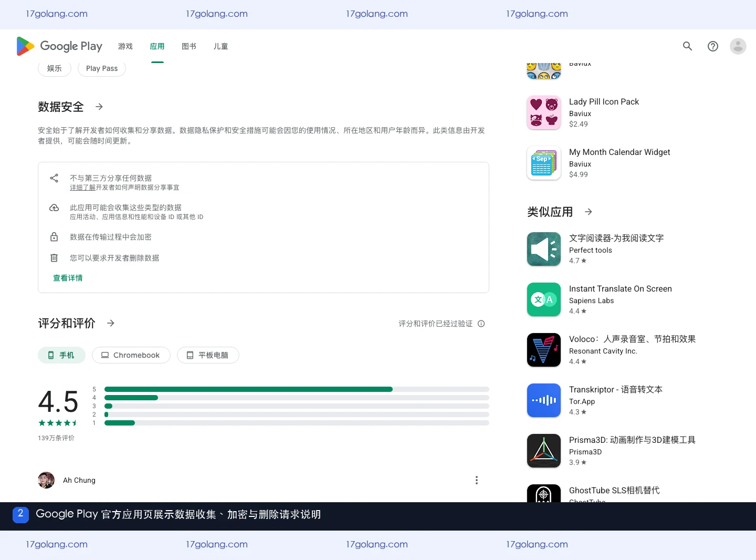756x560 pixels.
Task: Click the arrow next to 类似应用
Action: click(589, 212)
